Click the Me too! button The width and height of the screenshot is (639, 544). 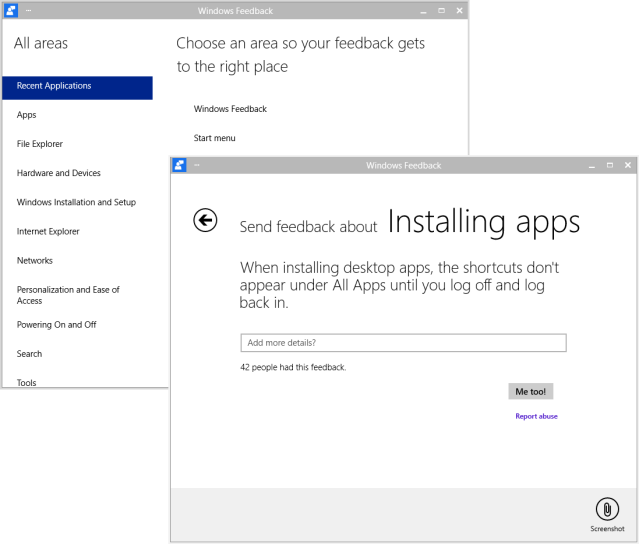531,391
